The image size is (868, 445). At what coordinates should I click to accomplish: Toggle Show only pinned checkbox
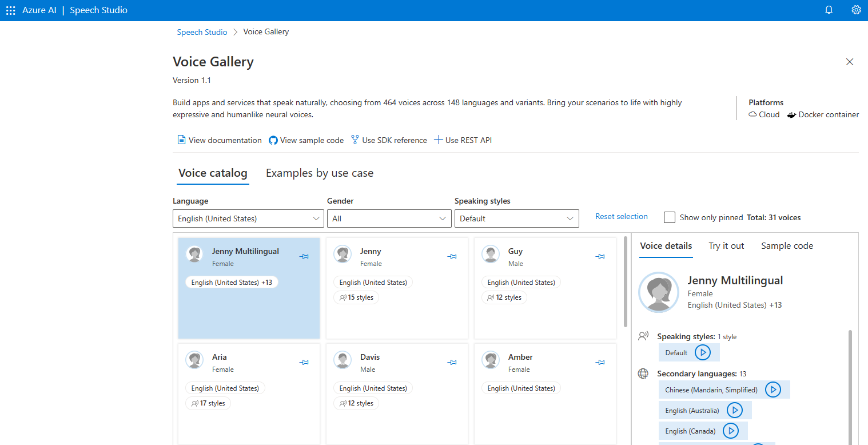(x=670, y=217)
